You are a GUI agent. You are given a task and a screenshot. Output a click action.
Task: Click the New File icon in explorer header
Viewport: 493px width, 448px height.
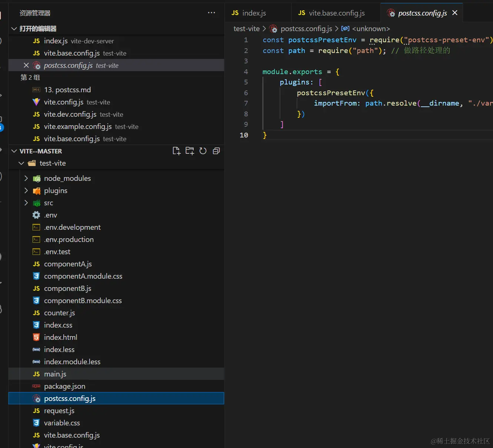click(x=177, y=151)
